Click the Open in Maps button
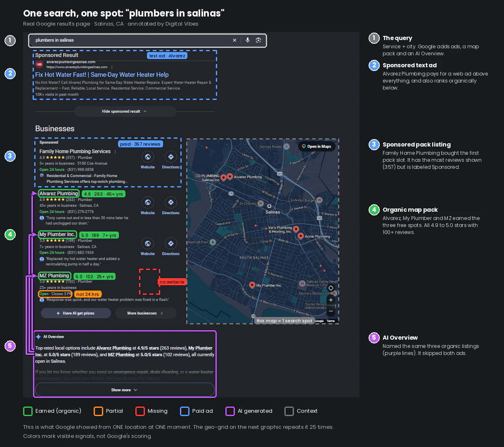The width and height of the screenshot is (504, 447). click(317, 147)
